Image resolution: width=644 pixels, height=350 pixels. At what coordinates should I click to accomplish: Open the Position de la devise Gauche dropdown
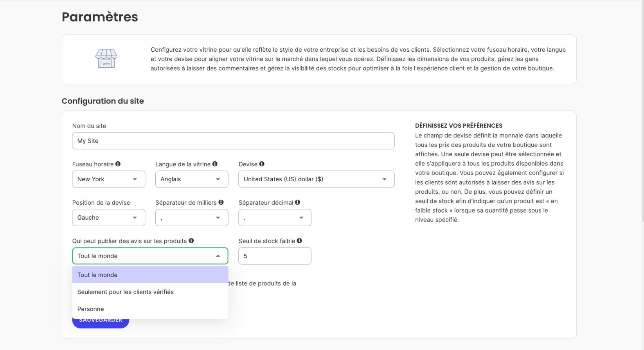pos(108,218)
